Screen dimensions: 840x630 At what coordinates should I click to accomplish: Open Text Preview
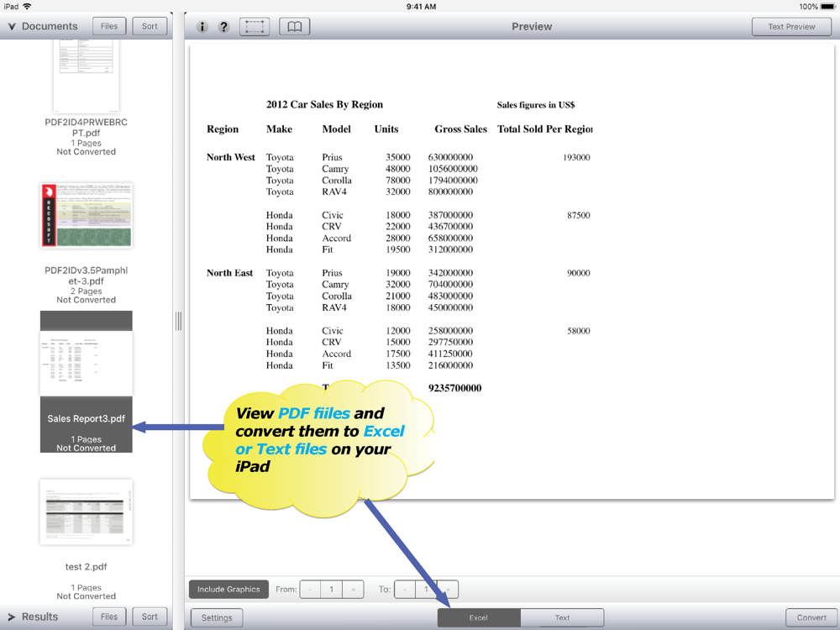(x=791, y=27)
